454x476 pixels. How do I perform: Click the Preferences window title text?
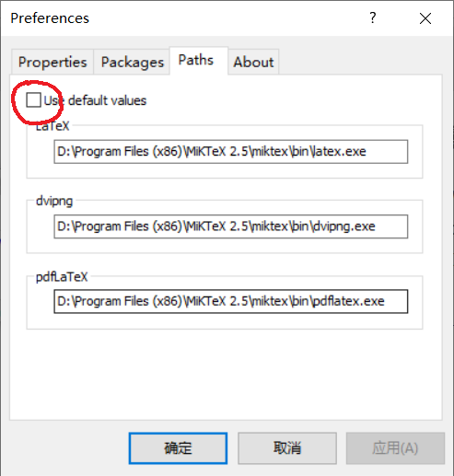(x=50, y=18)
